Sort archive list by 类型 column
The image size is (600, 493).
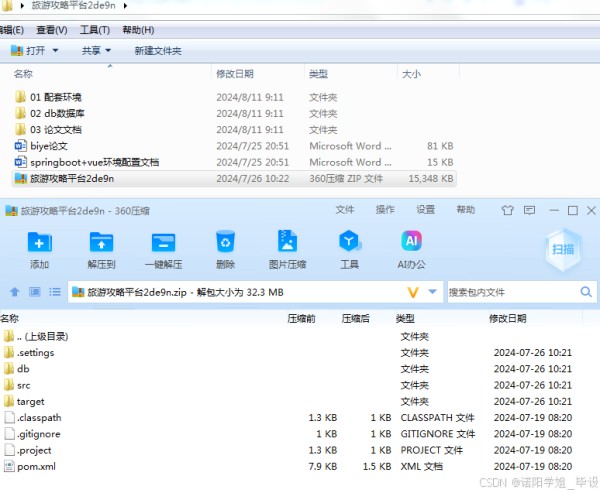[405, 318]
